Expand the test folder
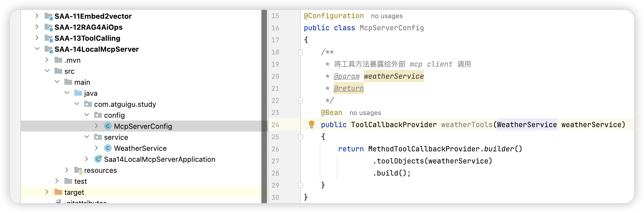Screen dimensions: 644x213 [x=57, y=181]
